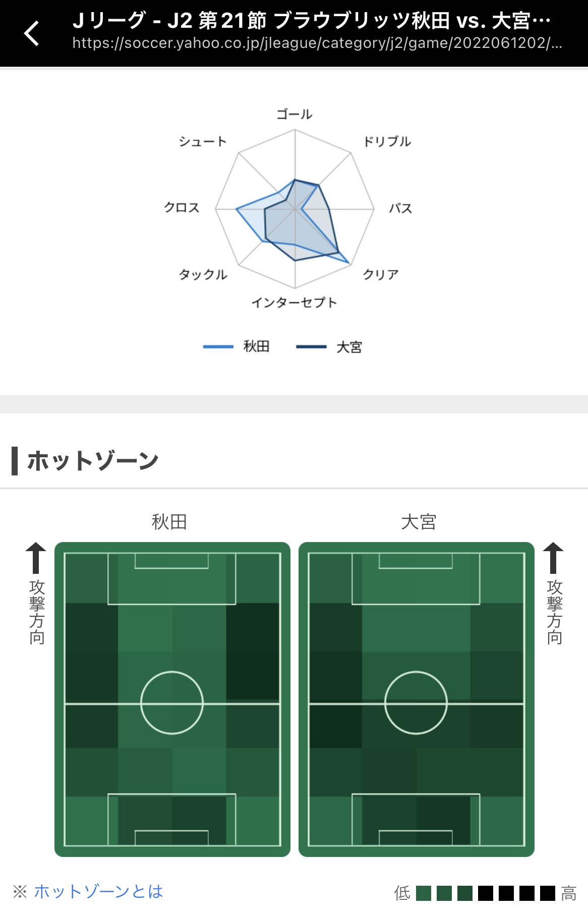Tap the back arrow in header
Image resolution: width=588 pixels, height=914 pixels.
32,33
